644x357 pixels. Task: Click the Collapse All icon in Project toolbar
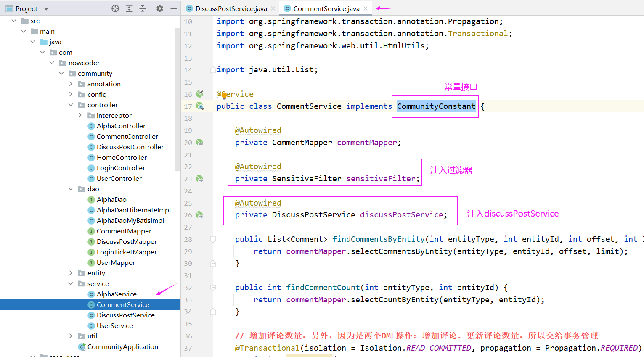click(x=143, y=8)
